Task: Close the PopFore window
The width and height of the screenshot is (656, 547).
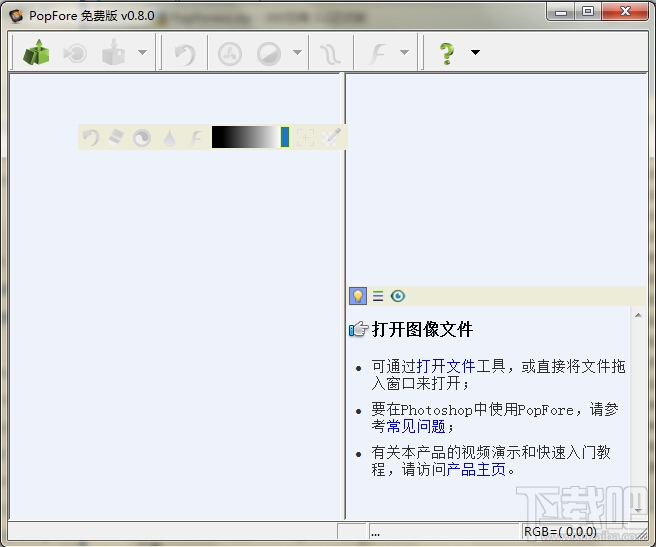Action: [x=625, y=12]
